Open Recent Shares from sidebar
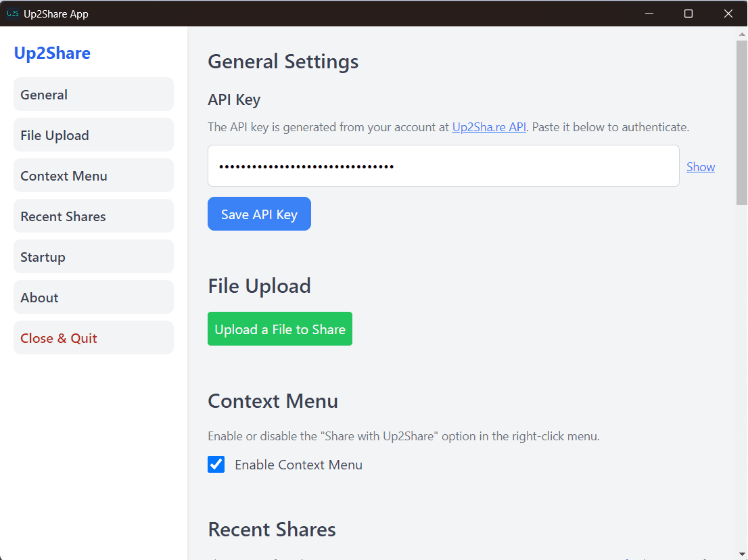This screenshot has height=560, width=748. click(93, 216)
